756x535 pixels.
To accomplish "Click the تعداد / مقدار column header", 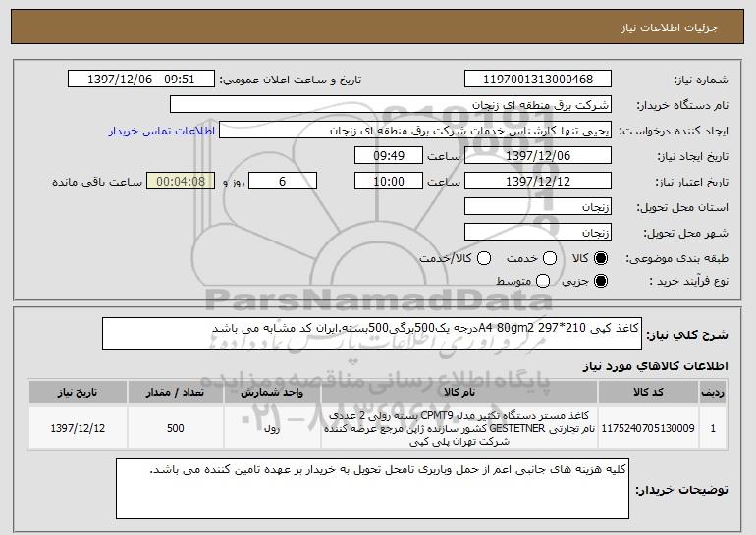I will pos(175,393).
